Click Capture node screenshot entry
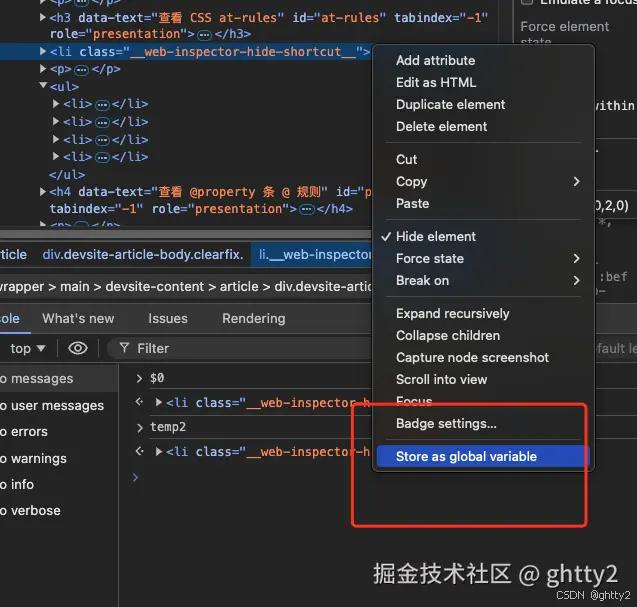637x607 pixels. (x=472, y=357)
